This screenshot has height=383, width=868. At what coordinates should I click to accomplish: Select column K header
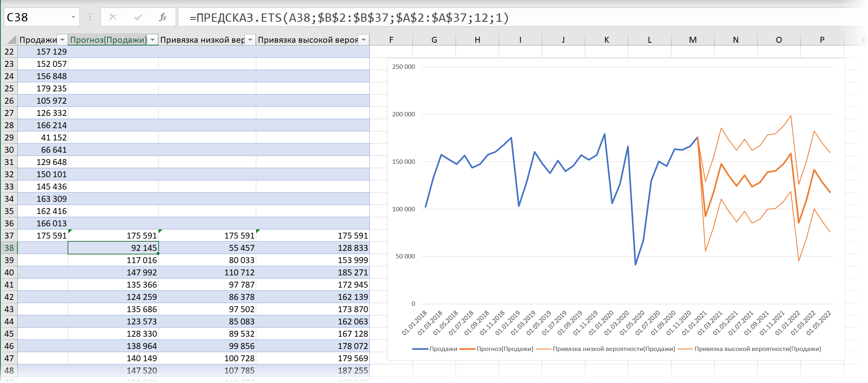point(607,40)
